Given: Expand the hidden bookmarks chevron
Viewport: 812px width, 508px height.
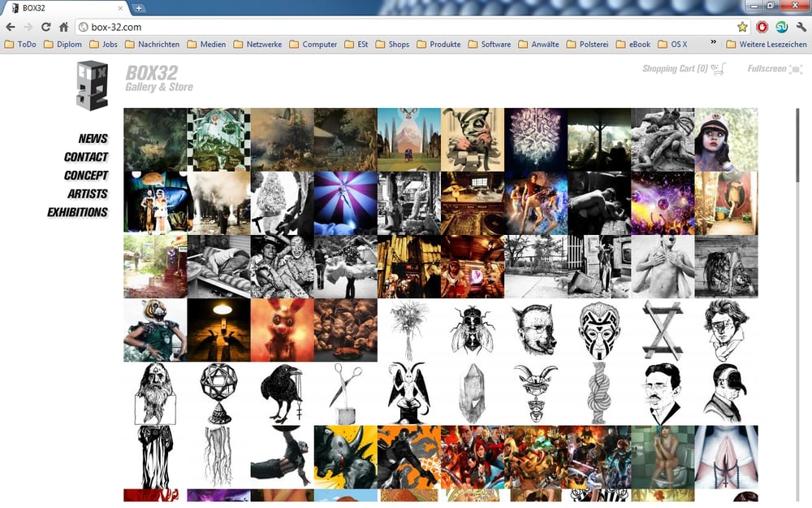Looking at the screenshot, I should 713,42.
